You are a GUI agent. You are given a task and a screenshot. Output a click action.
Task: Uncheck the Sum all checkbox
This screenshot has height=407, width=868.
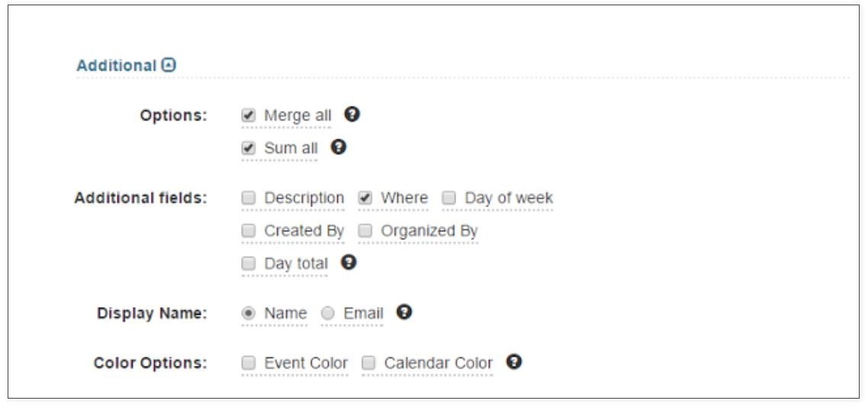(249, 148)
